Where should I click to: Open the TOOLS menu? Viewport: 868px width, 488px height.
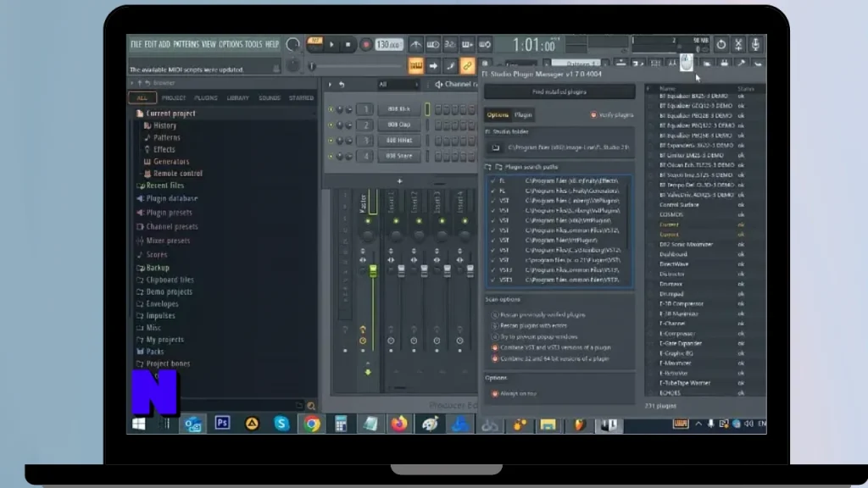click(x=253, y=44)
